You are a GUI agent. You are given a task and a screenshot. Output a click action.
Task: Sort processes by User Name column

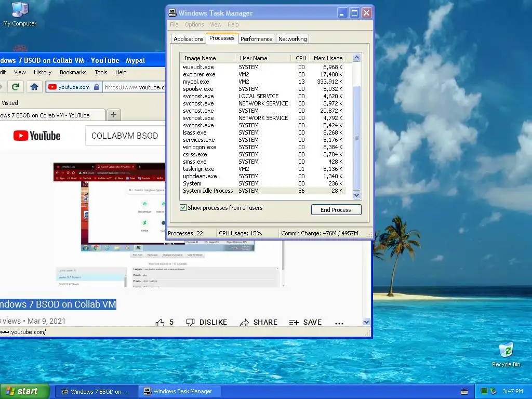pos(262,58)
